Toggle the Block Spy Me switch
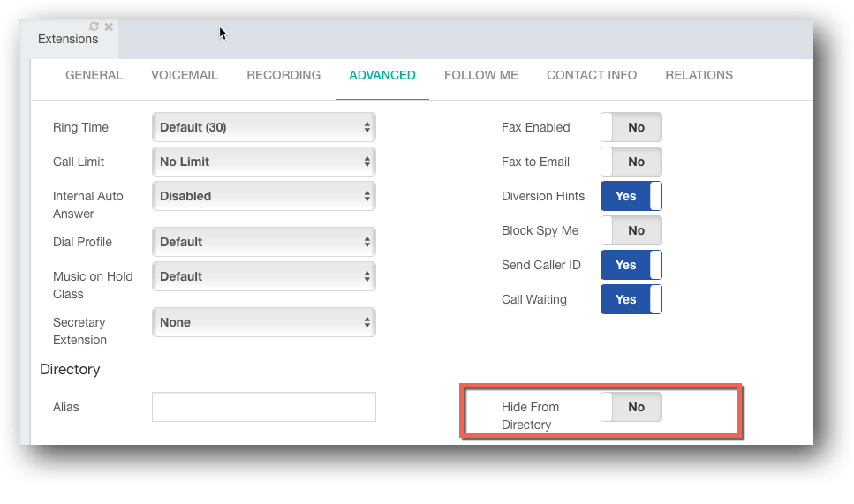Image resolution: width=854 pixels, height=504 pixels. pos(631,230)
